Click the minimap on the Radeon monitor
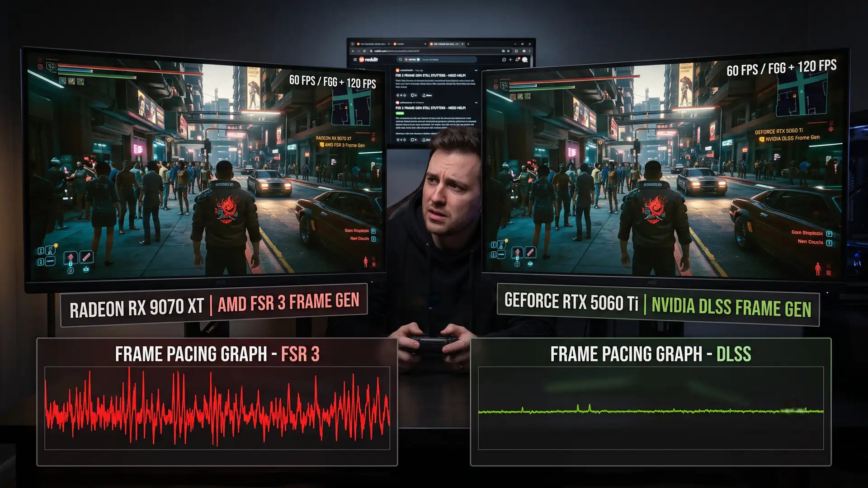 click(352, 105)
